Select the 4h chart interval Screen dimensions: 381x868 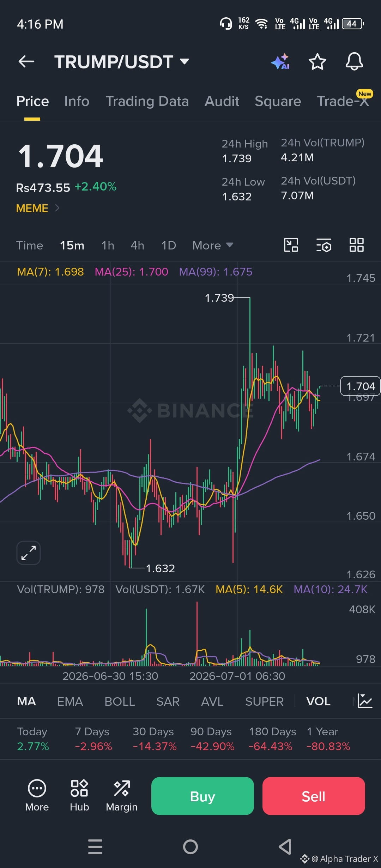(137, 245)
